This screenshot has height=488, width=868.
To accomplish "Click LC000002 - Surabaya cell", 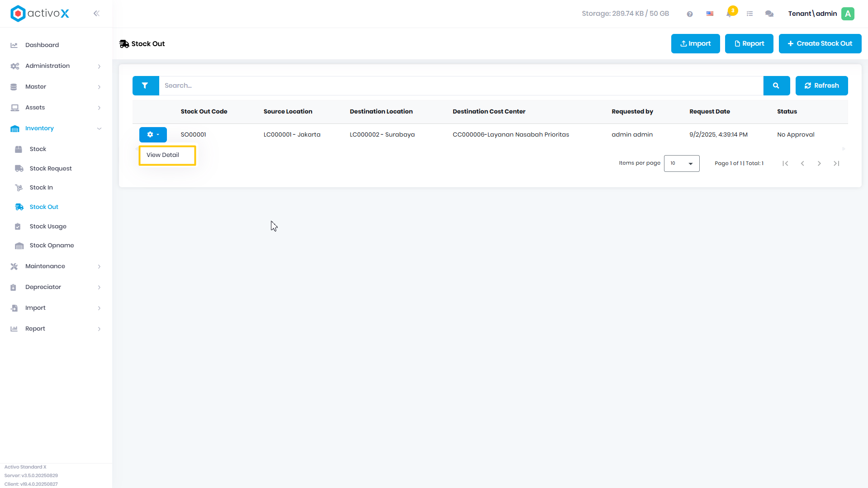I will [382, 135].
